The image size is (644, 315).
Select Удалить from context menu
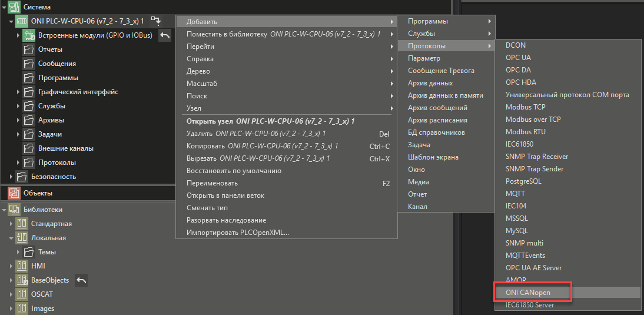click(287, 134)
